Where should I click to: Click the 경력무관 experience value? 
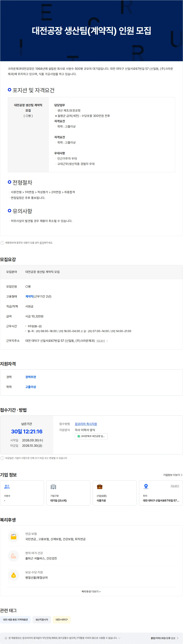click(31, 377)
